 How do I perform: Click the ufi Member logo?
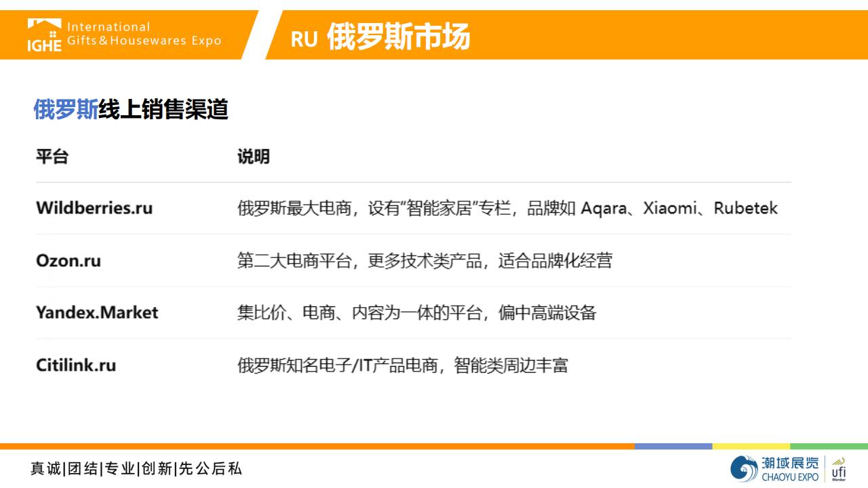coord(839,468)
